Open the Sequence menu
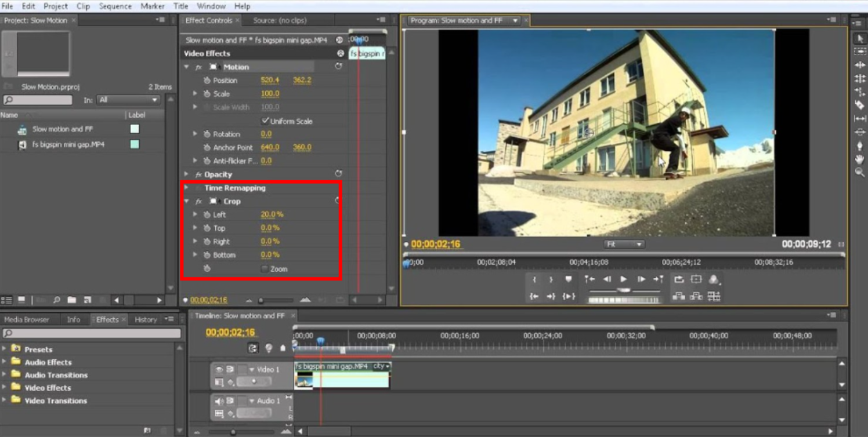868x437 pixels. pos(114,6)
